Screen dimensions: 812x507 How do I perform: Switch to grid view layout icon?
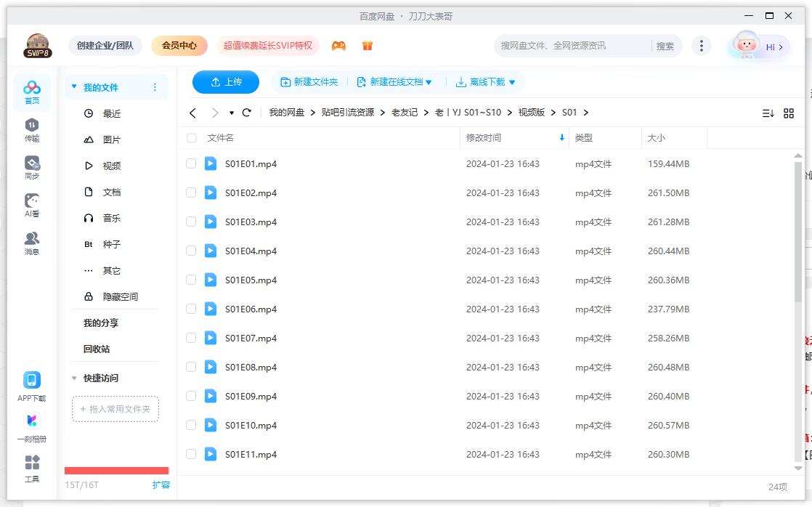pos(789,113)
